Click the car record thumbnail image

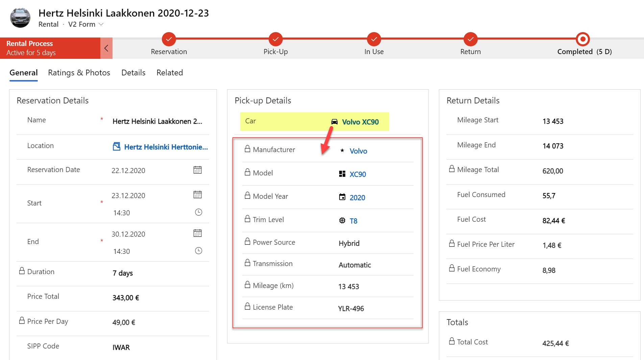tap(20, 18)
